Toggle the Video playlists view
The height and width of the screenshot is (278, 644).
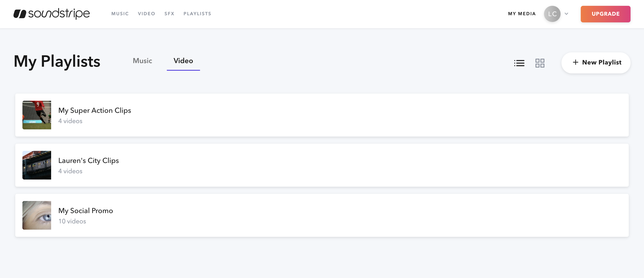click(x=183, y=61)
